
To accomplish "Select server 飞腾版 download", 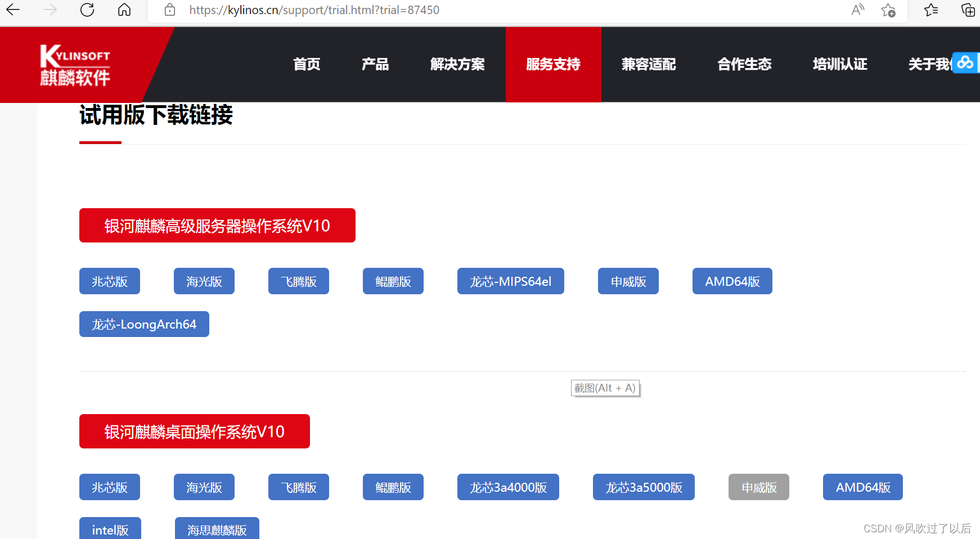I will [299, 281].
